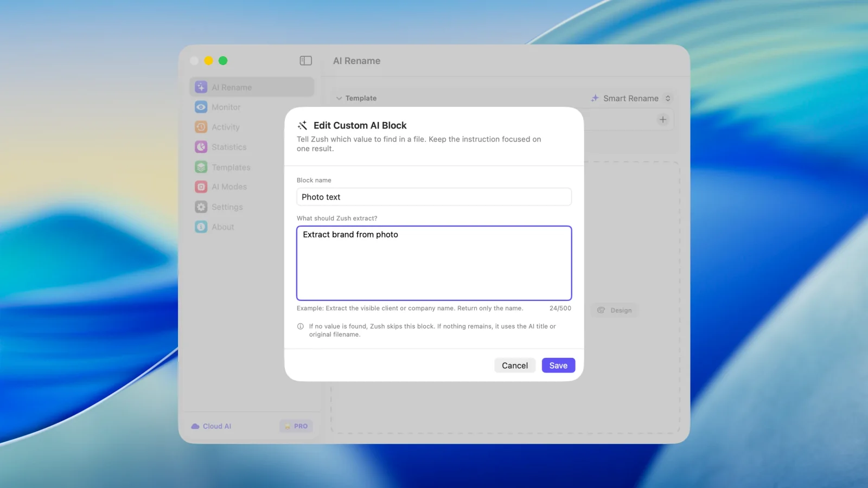Open AI Modes from the sidebar
The image size is (868, 488).
pos(252,187)
